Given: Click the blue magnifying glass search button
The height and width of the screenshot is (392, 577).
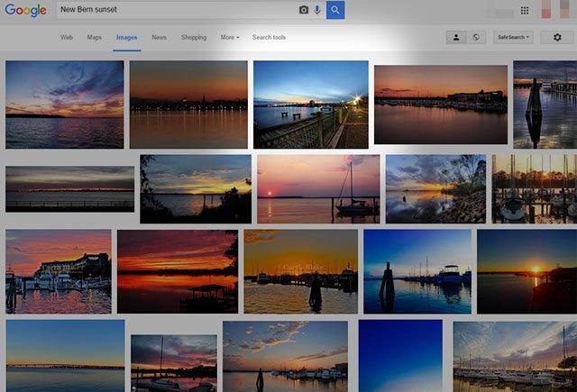Looking at the screenshot, I should [335, 10].
